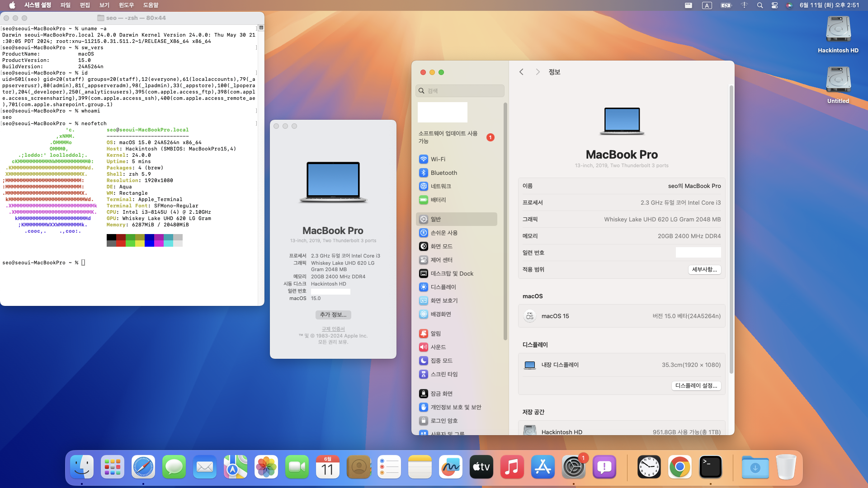This screenshot has height=488, width=868.
Task: Select 네트워크 in settings sidebar
Action: [x=457, y=186]
